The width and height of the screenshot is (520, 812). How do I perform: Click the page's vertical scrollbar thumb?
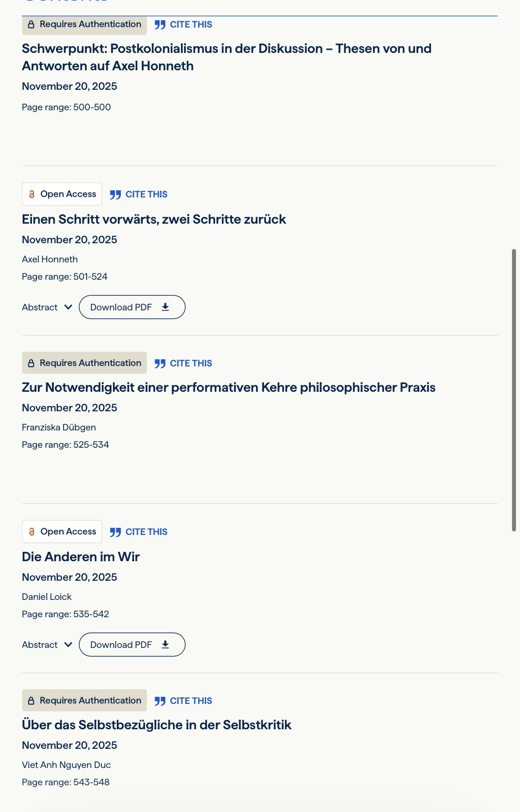click(x=514, y=390)
